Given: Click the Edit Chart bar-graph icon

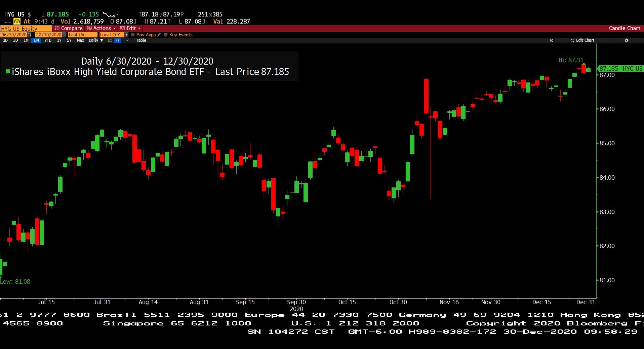Looking at the screenshot, I should (x=572, y=40).
